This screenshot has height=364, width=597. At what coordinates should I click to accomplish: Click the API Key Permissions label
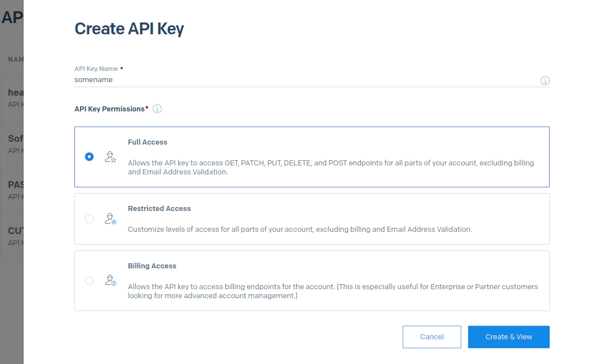110,109
